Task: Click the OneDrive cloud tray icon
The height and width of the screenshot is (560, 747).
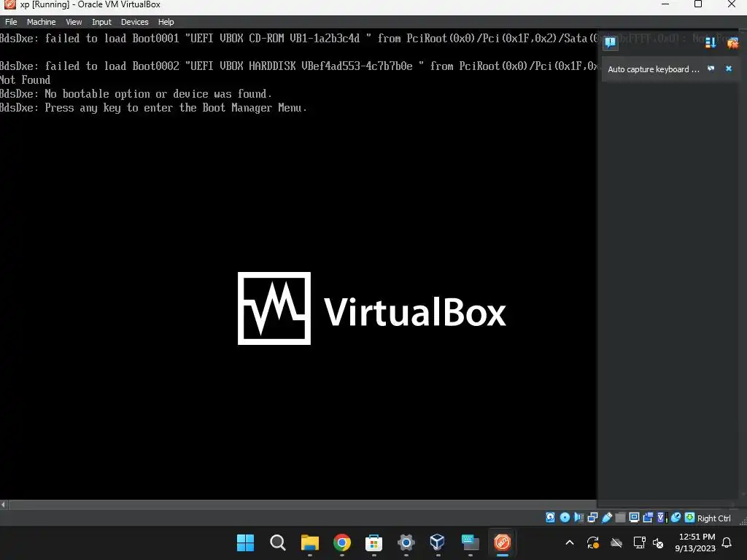Action: point(616,542)
